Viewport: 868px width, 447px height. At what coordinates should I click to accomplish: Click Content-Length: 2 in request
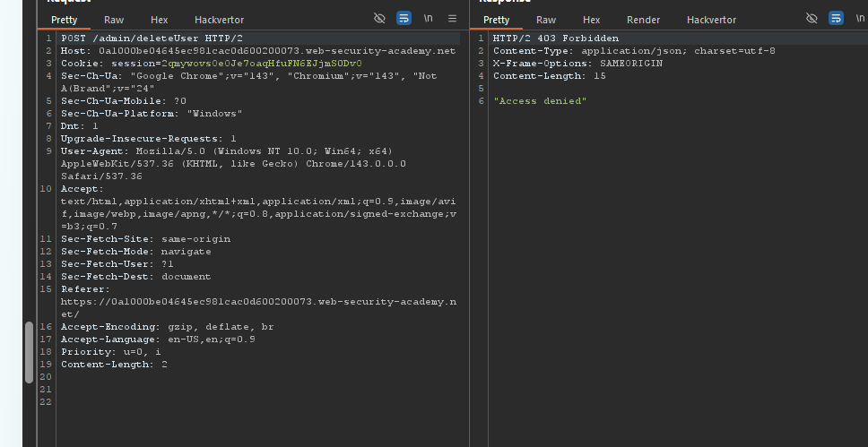pos(114,365)
